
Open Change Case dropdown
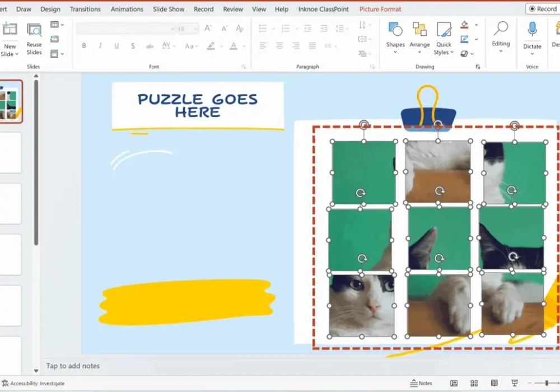(x=192, y=46)
